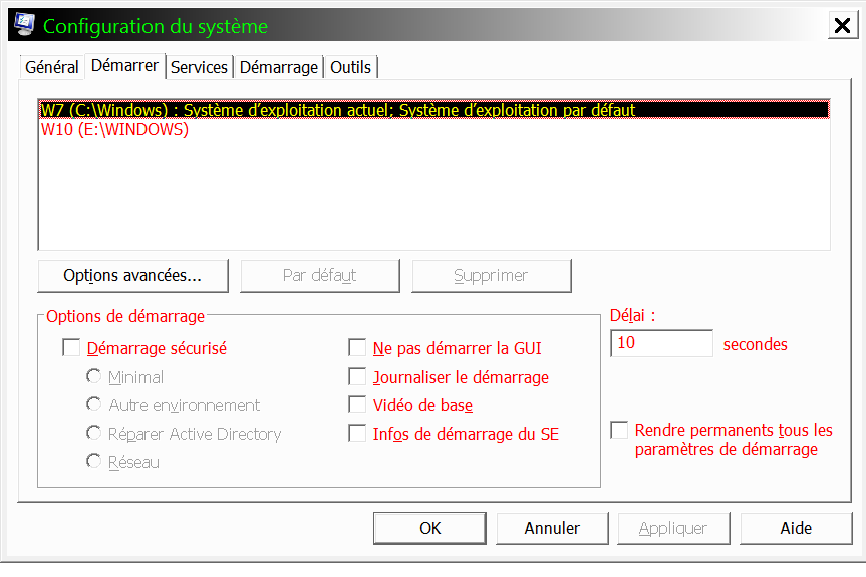Open the Outils tab
This screenshot has height=577, width=866.
pos(350,67)
